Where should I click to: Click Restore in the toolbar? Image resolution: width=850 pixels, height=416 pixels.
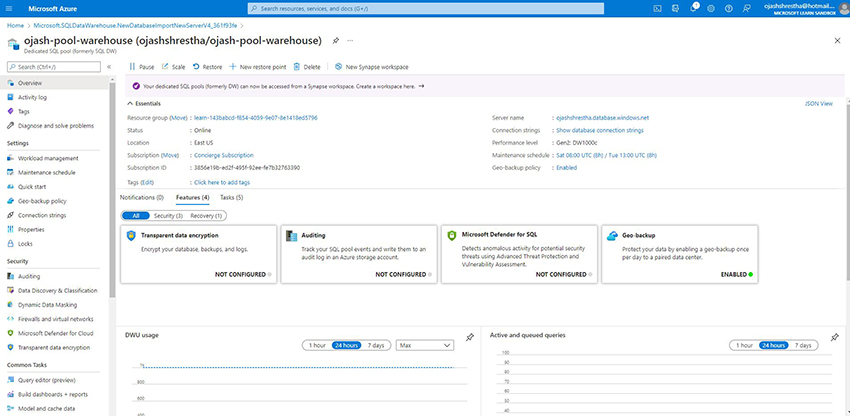point(207,67)
